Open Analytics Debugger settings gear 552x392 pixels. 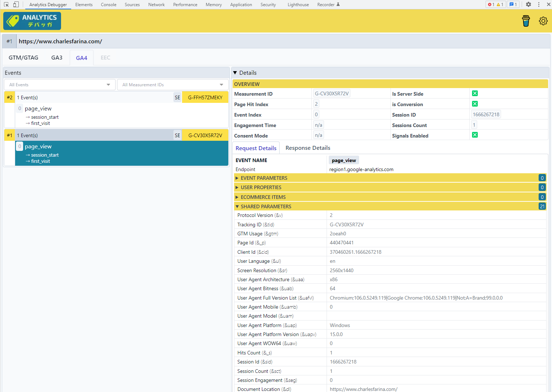pos(543,21)
